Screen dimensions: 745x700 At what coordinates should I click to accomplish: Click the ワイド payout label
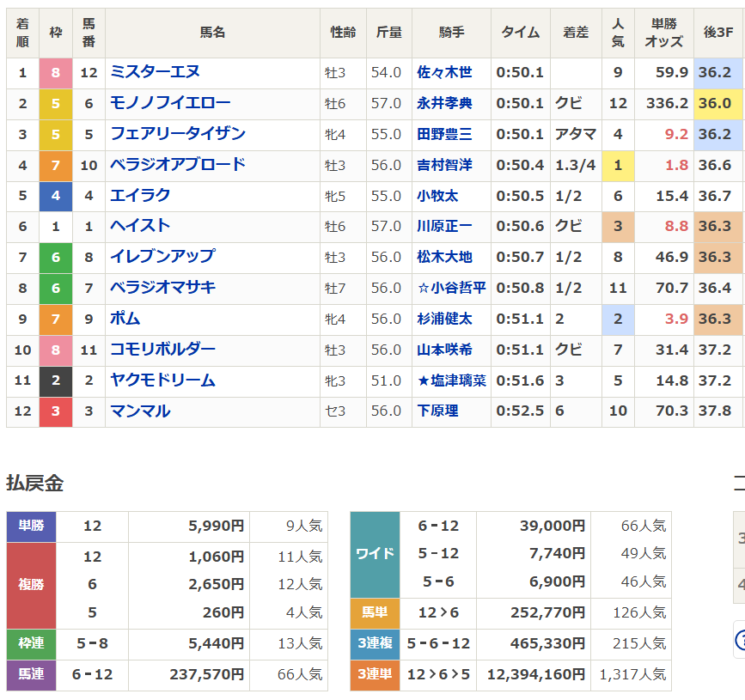375,554
